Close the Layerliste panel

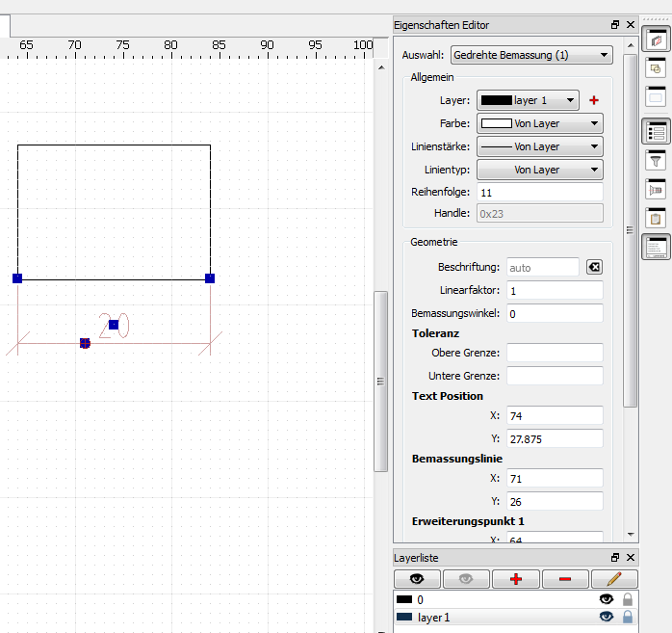pos(631,558)
